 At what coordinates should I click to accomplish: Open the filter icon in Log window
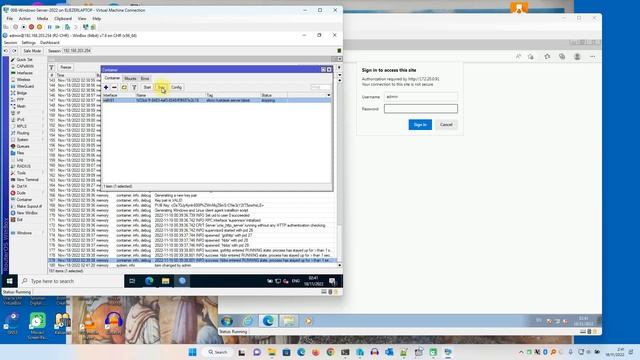click(51, 67)
